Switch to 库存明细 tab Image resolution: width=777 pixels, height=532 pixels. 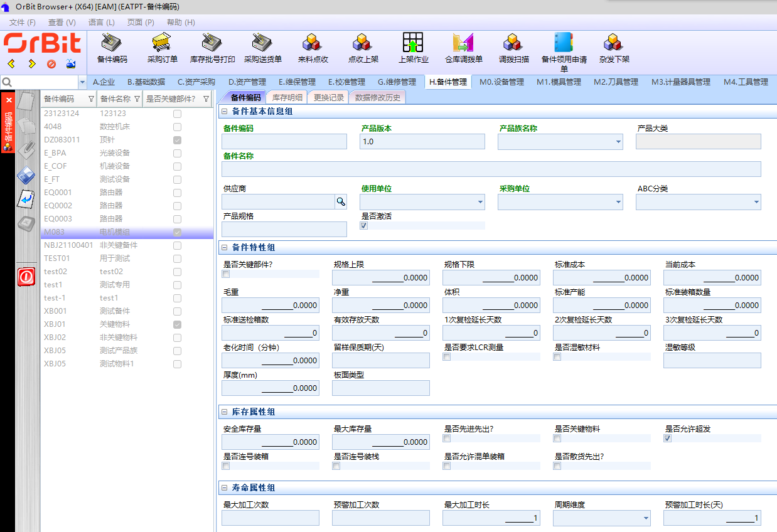tap(288, 97)
